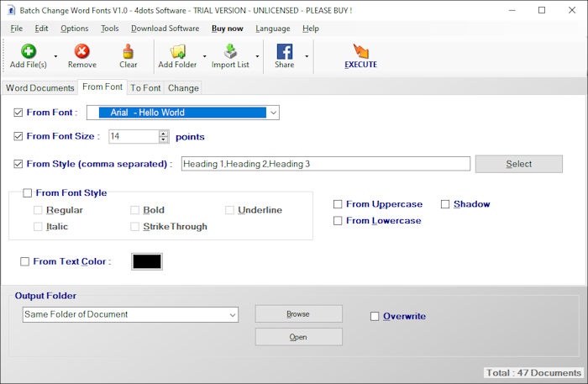Tick the Italic font style checkbox
The width and height of the screenshot is (588, 384).
tap(38, 227)
